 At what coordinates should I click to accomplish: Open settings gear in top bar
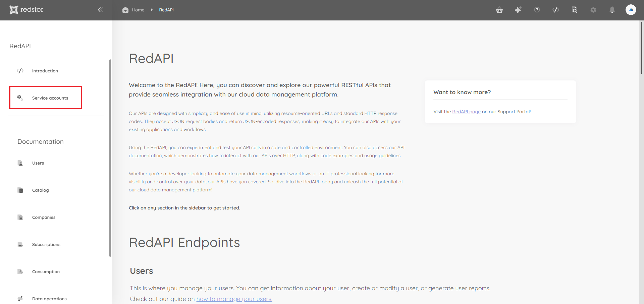(x=593, y=10)
